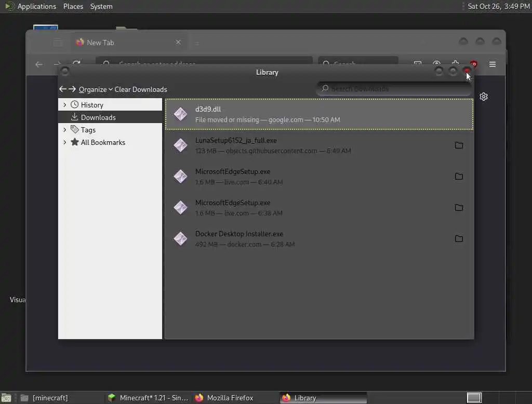Click the Library back arrow
This screenshot has height=404, width=532.
[x=62, y=89]
